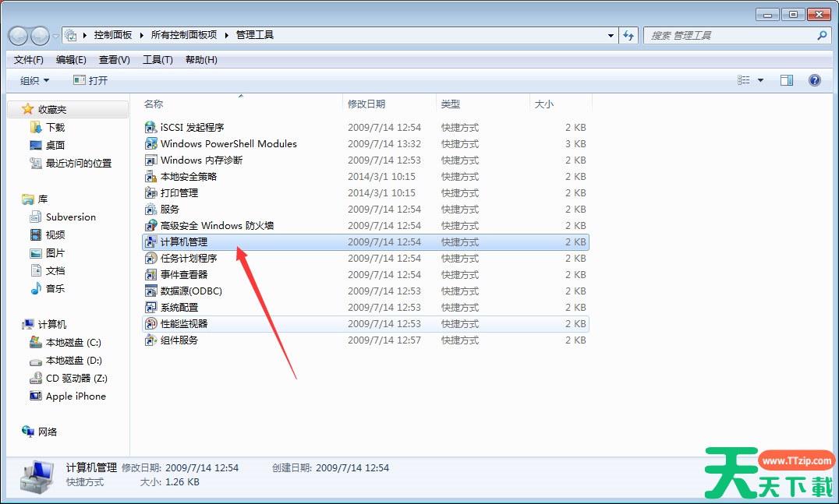The width and height of the screenshot is (839, 504).
Task: Select the 计算机管理 shortcut icon
Action: (x=151, y=241)
